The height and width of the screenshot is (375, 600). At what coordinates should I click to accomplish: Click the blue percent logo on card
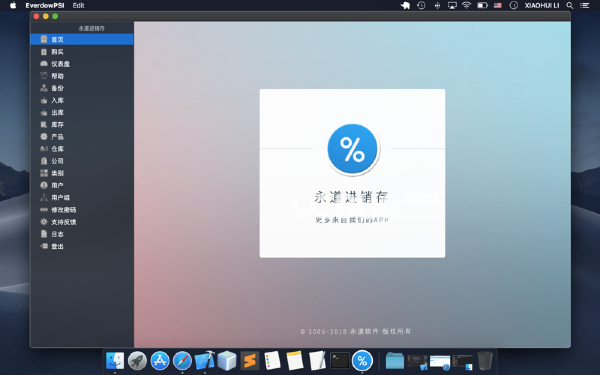point(352,149)
